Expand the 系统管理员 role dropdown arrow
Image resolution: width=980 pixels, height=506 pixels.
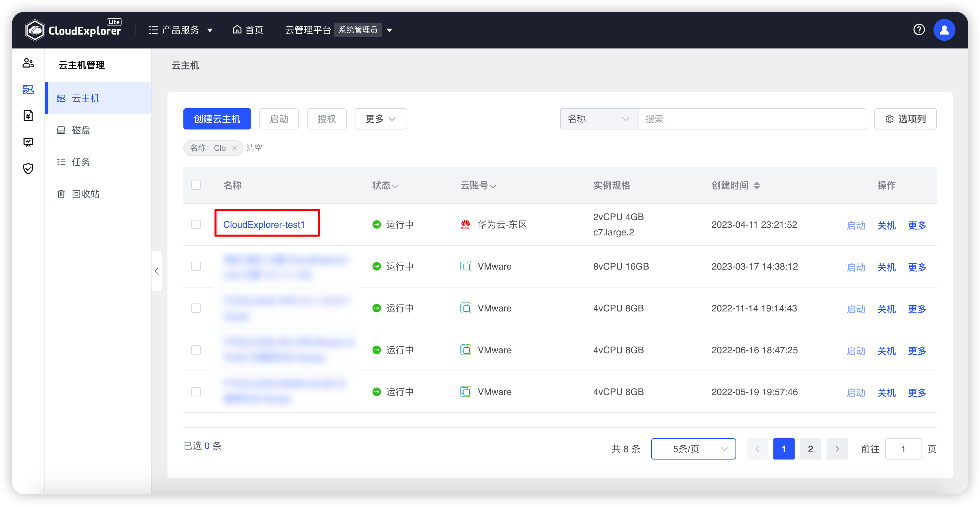[x=389, y=30]
